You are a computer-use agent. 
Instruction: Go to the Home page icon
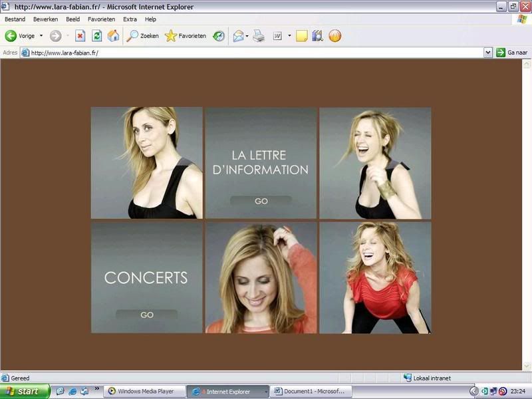click(x=113, y=36)
